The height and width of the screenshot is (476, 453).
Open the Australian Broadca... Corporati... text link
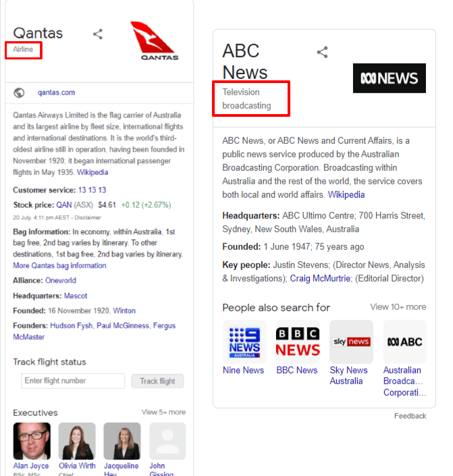point(404,381)
